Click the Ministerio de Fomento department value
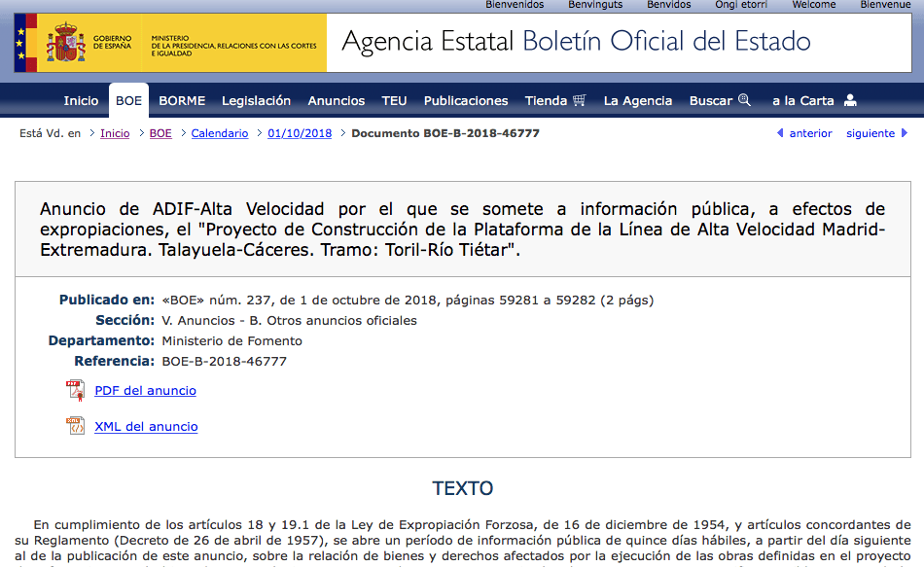The height and width of the screenshot is (567, 924). (232, 340)
